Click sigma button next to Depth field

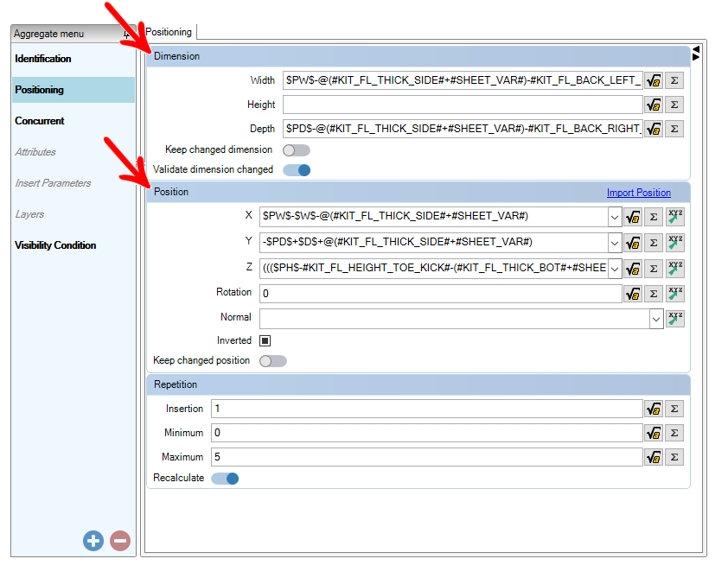(674, 129)
